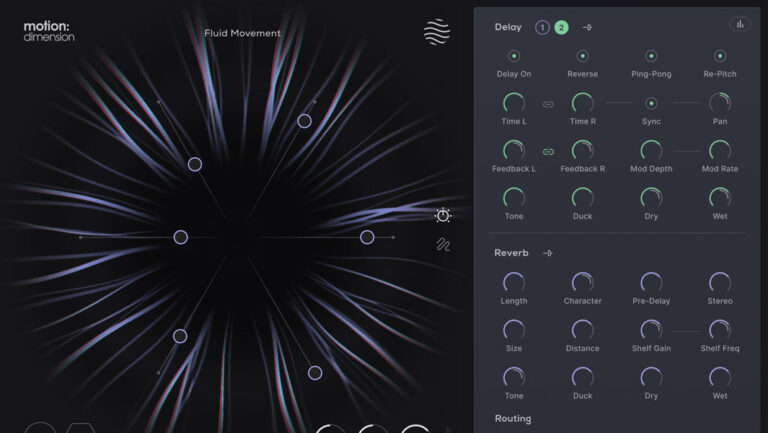Click the Reverb section routing arrow icon
The width and height of the screenshot is (768, 433).
pos(548,253)
